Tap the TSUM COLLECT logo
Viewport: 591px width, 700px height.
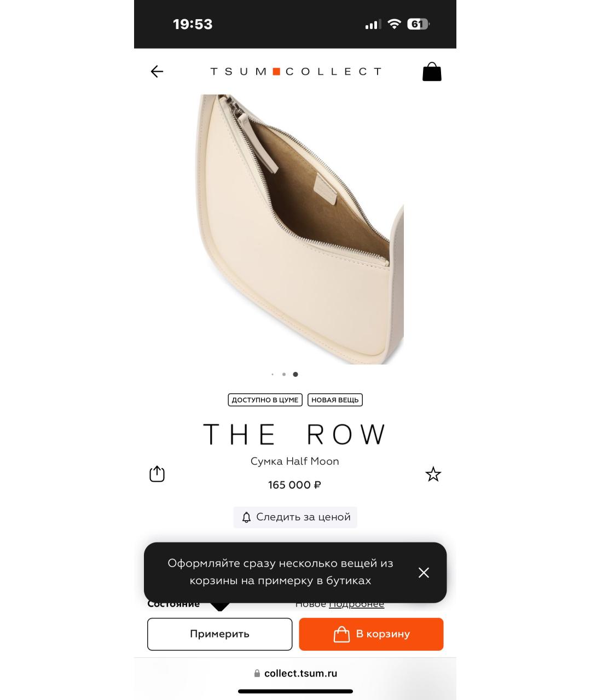(x=296, y=71)
